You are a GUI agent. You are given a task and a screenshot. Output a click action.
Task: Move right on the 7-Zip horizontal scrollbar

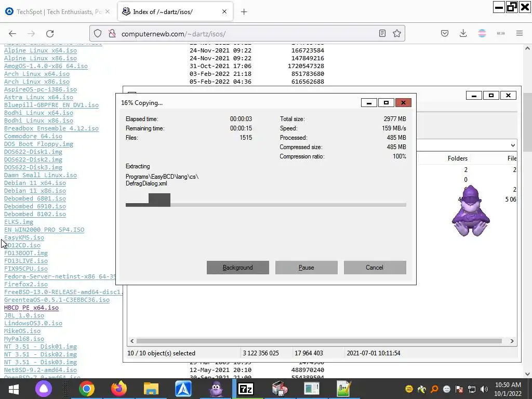click(x=512, y=341)
